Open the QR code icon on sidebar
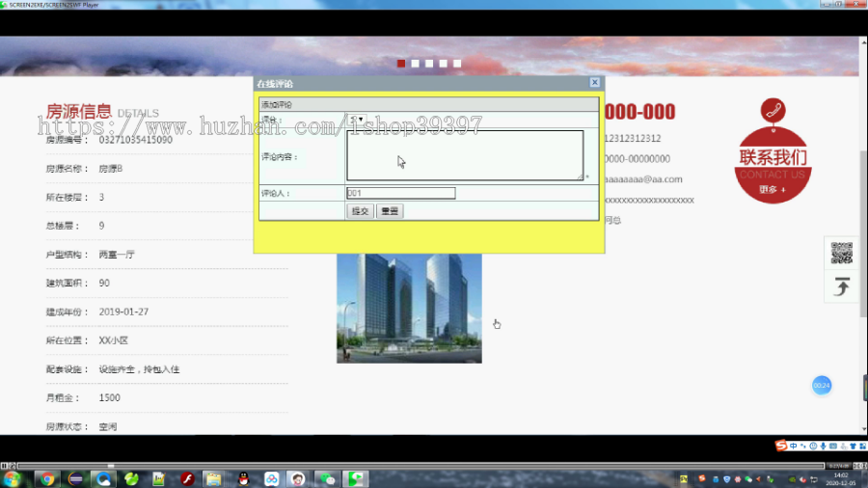The image size is (868, 488). point(842,253)
